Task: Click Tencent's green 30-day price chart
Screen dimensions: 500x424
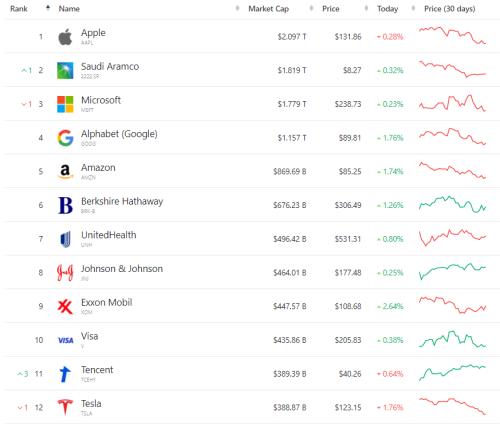Action: click(452, 372)
